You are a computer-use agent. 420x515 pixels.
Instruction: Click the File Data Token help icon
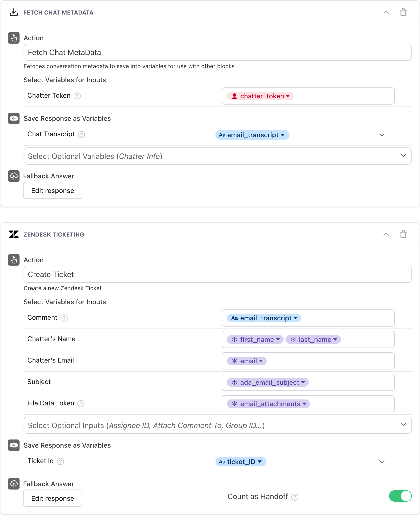coord(81,404)
